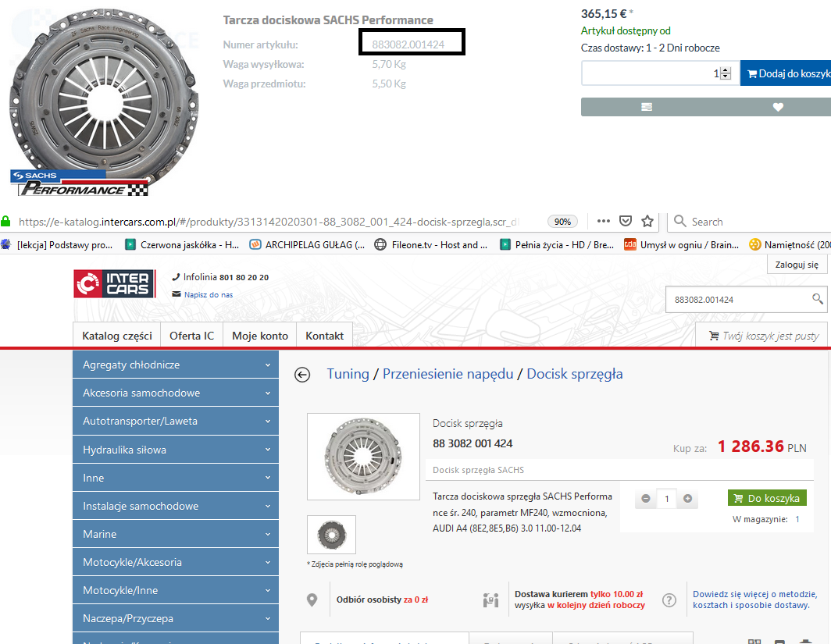
Task: Click the heart wishlist icon in gray bar
Action: click(x=777, y=107)
